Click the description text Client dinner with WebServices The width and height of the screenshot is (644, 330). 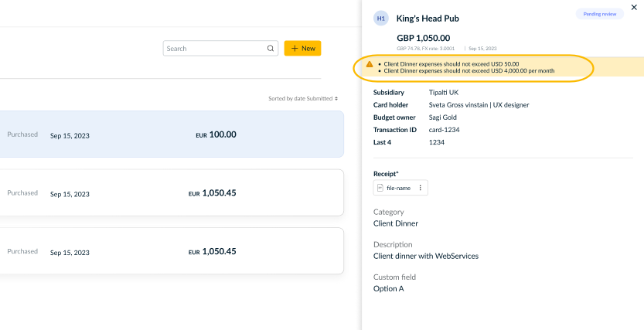click(x=426, y=256)
